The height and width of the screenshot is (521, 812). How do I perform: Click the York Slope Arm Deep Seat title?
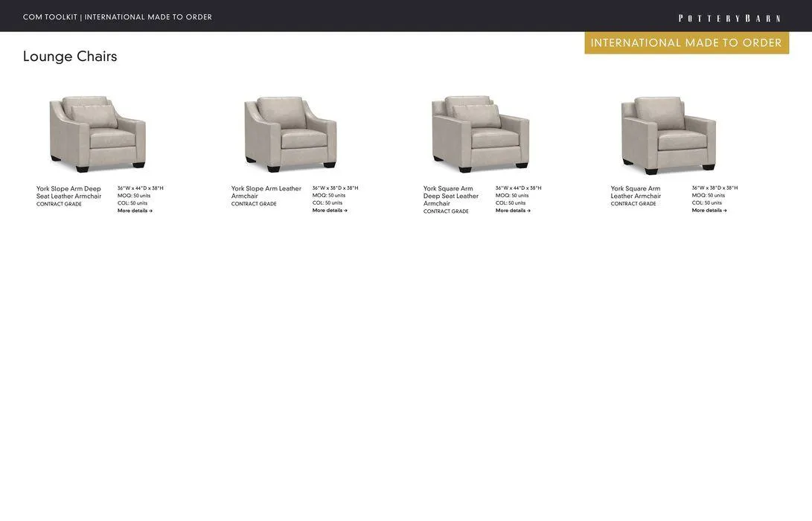click(x=68, y=193)
